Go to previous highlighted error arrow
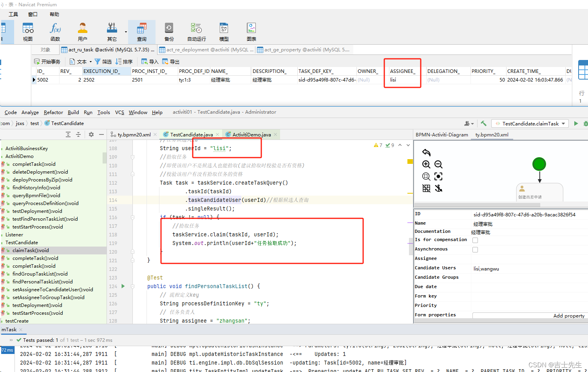 [x=400, y=145]
